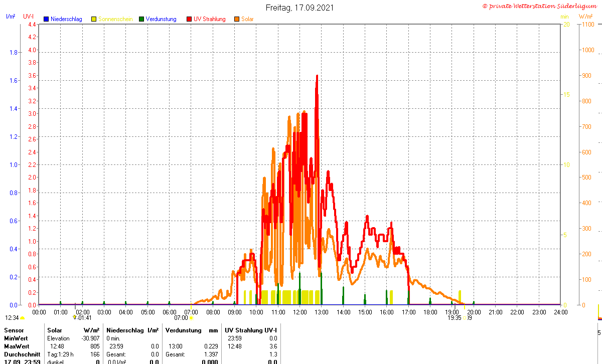Image resolution: width=602 pixels, height=364 pixels.
Task: Click the yellow Sonnenschein legend swatch
Action: (x=94, y=19)
